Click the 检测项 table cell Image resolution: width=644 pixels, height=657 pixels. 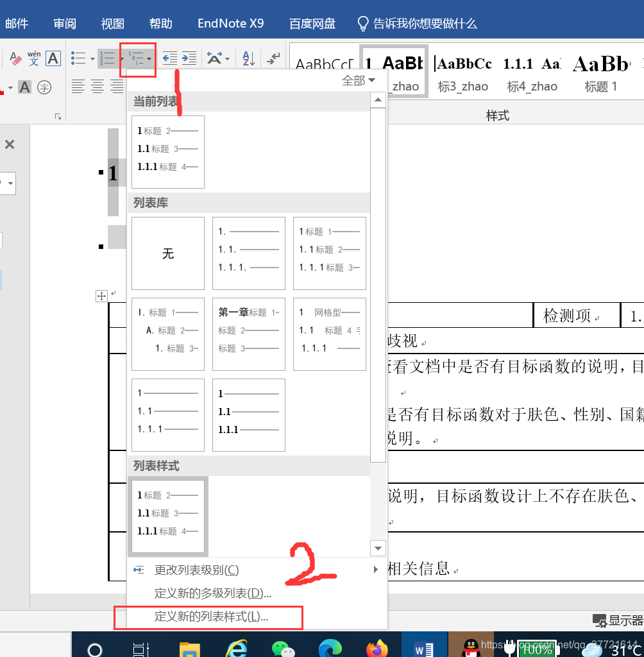point(577,315)
